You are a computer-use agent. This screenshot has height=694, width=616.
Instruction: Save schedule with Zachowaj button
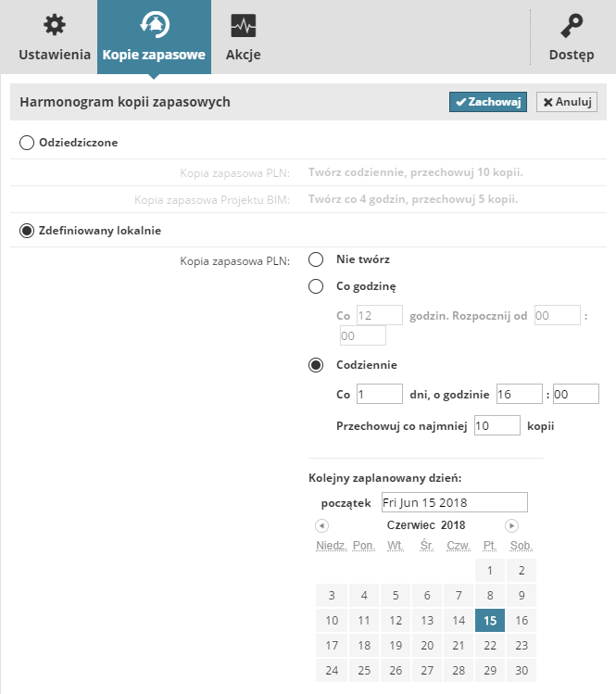pyautogui.click(x=488, y=102)
